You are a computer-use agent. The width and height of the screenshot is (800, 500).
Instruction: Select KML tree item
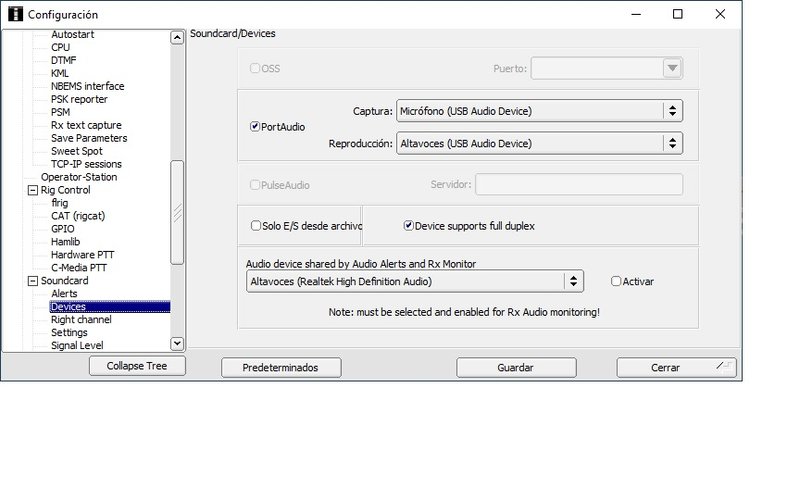pos(59,73)
